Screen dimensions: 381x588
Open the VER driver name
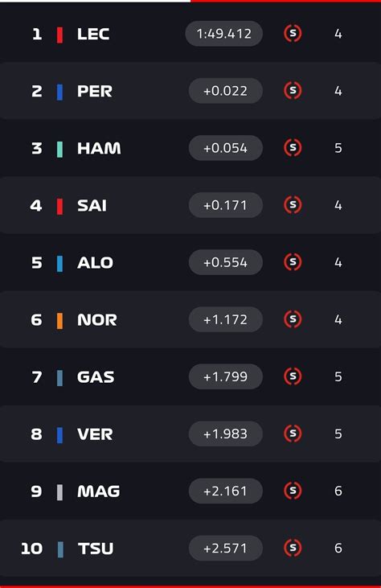95,434
